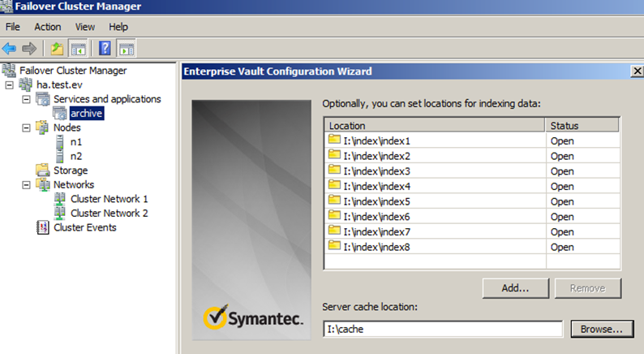
Task: Open the Help question mark icon
Action: pos(105,49)
